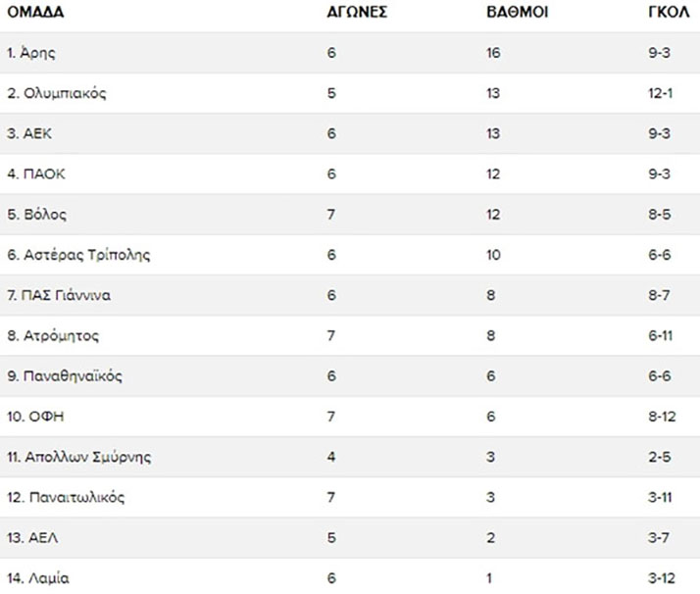Viewport: 700px width, 594px height.
Task: Click the ΟΜΑΔΑ column header
Action: pyautogui.click(x=35, y=12)
